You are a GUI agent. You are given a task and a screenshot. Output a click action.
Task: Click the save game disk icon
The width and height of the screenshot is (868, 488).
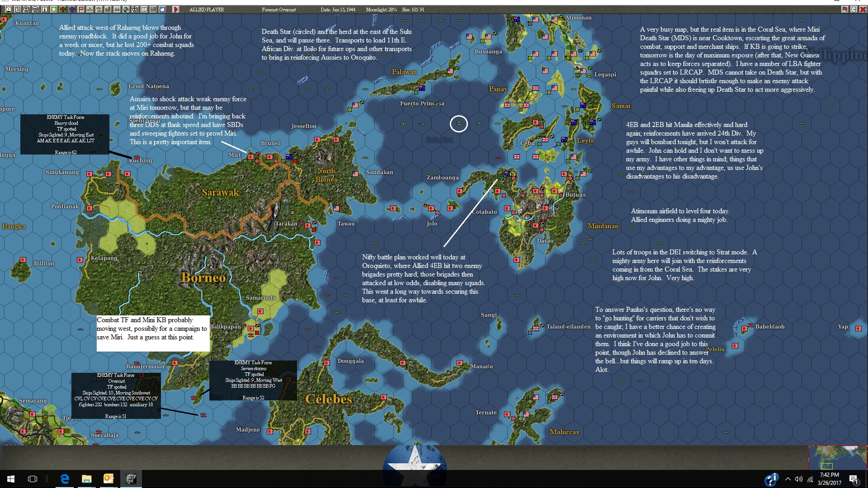point(9,9)
